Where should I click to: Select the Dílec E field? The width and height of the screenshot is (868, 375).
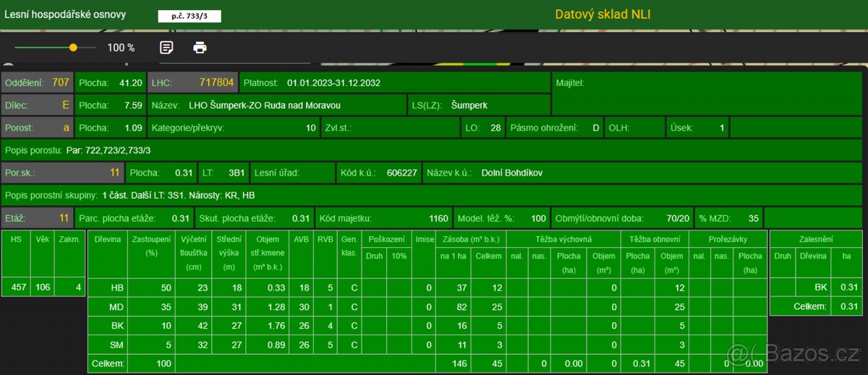(37, 105)
